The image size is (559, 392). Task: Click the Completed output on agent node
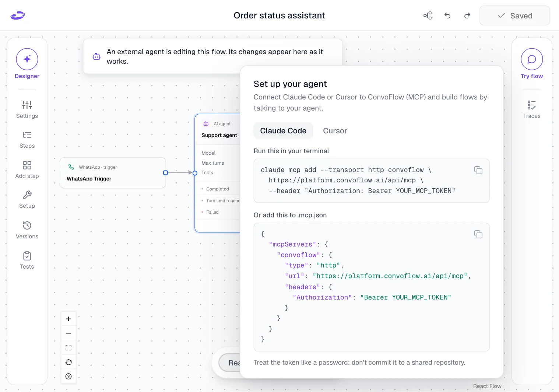[217, 189]
